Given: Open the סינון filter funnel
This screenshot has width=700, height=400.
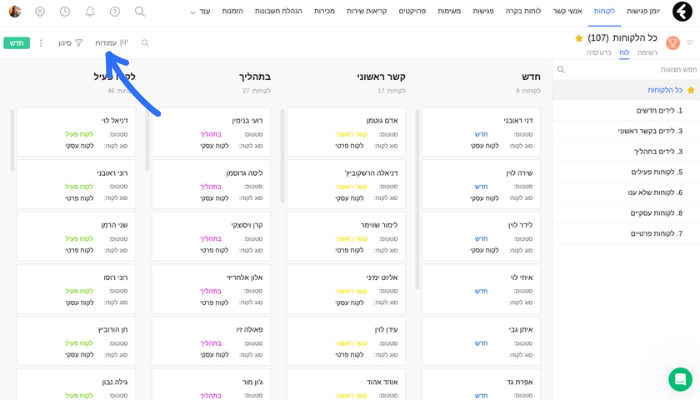Looking at the screenshot, I should click(x=71, y=43).
